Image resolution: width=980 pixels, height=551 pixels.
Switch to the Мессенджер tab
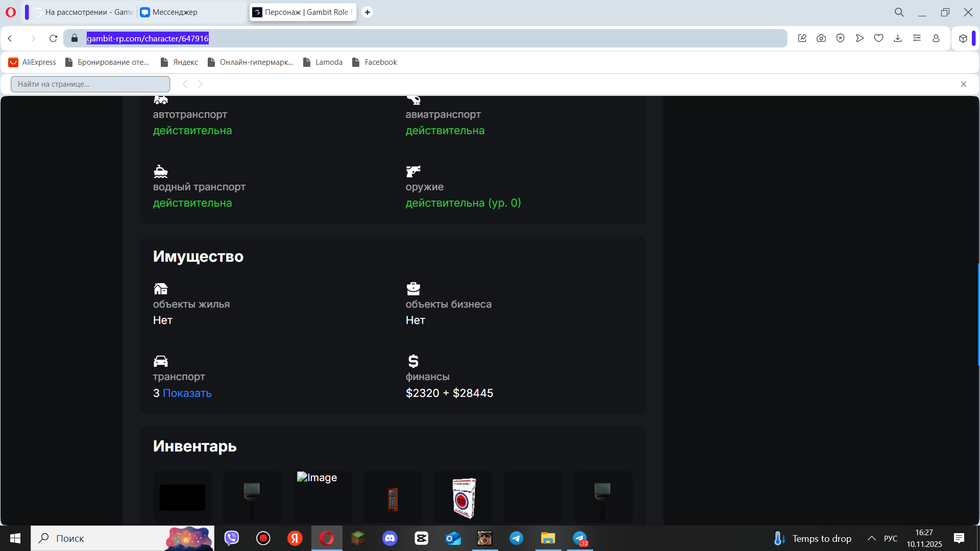pyautogui.click(x=175, y=12)
